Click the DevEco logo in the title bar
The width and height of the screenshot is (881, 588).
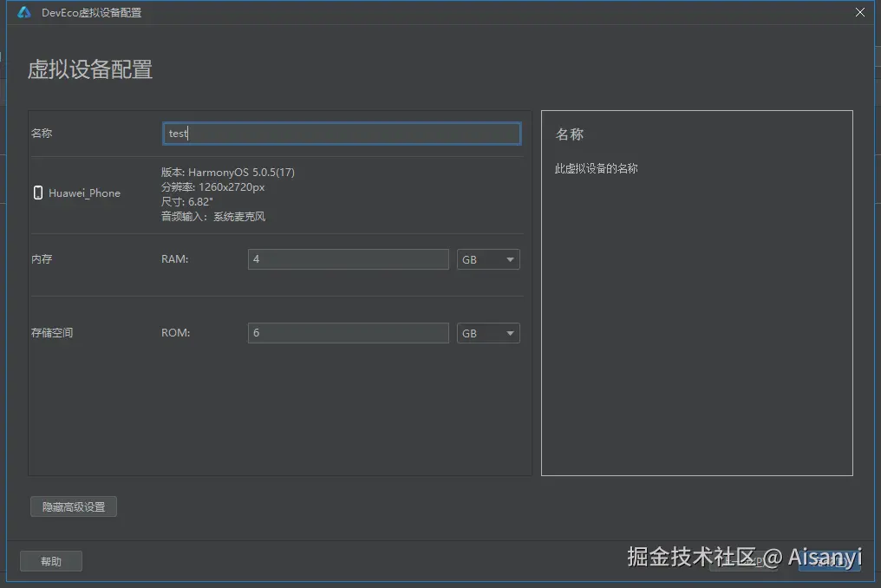tap(24, 12)
